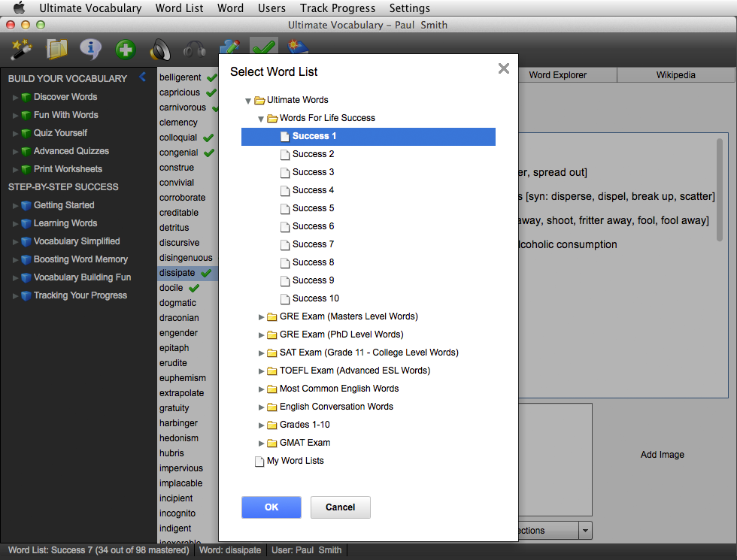Image resolution: width=737 pixels, height=560 pixels.
Task: Expand the GRE Exam (Masters Level Words) folder
Action: coord(261,316)
